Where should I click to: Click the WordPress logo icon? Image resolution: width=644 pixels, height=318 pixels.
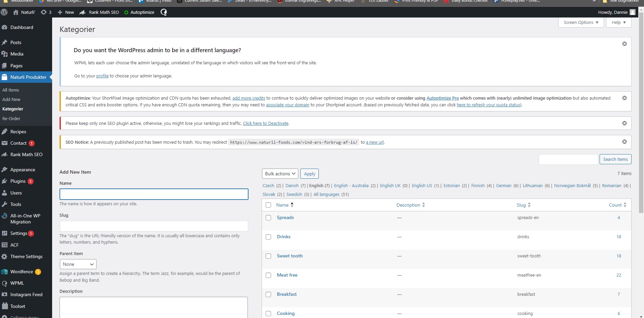4,12
